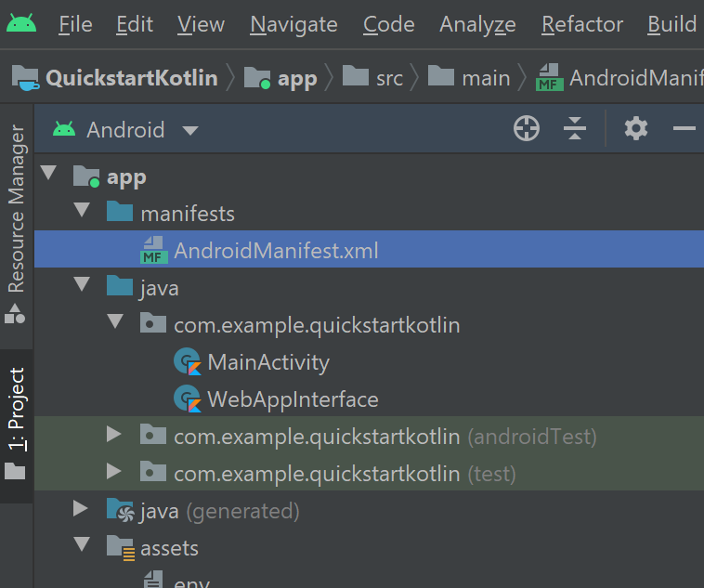704x588 pixels.
Task: Click the app module folder icon
Action: pos(86,176)
